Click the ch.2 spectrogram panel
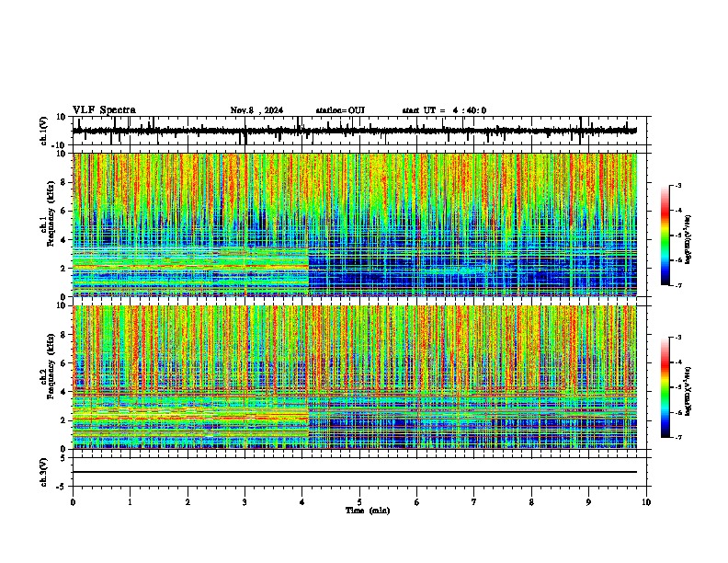The width and height of the screenshot is (728, 563). click(x=359, y=377)
